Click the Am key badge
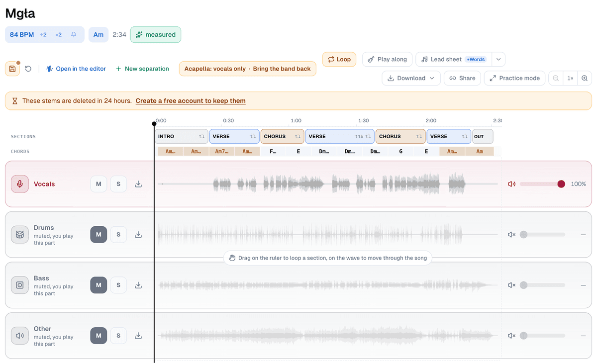The image size is (597, 364). 99,35
